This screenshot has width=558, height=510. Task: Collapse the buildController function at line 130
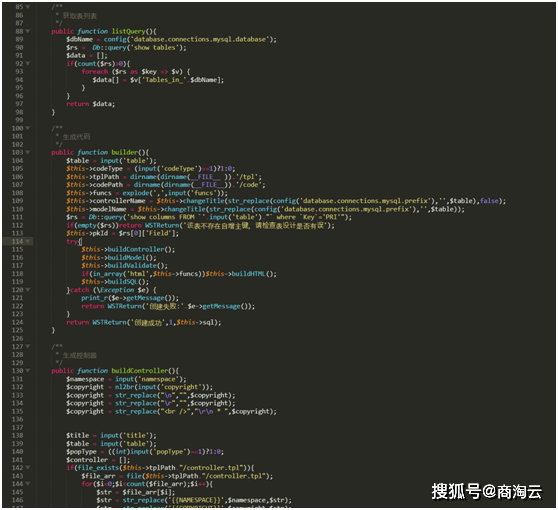[x=28, y=370]
